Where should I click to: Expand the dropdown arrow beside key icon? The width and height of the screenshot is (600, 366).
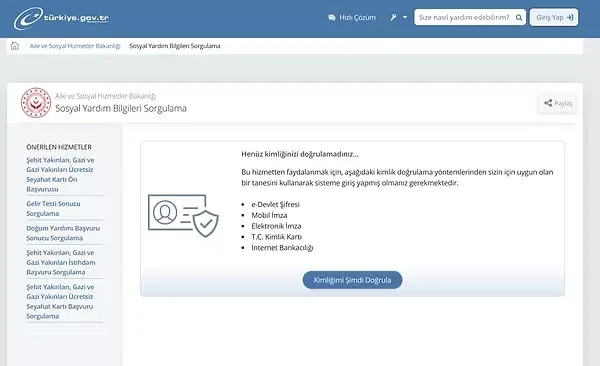point(405,17)
